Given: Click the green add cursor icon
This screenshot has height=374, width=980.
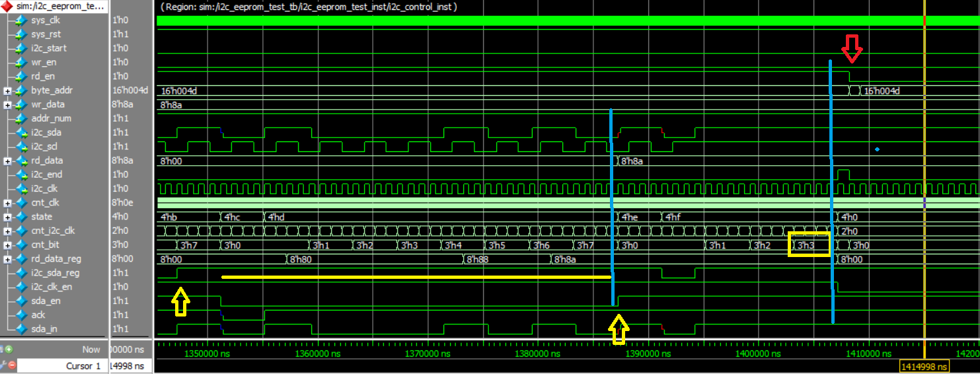Looking at the screenshot, I should pos(9,349).
